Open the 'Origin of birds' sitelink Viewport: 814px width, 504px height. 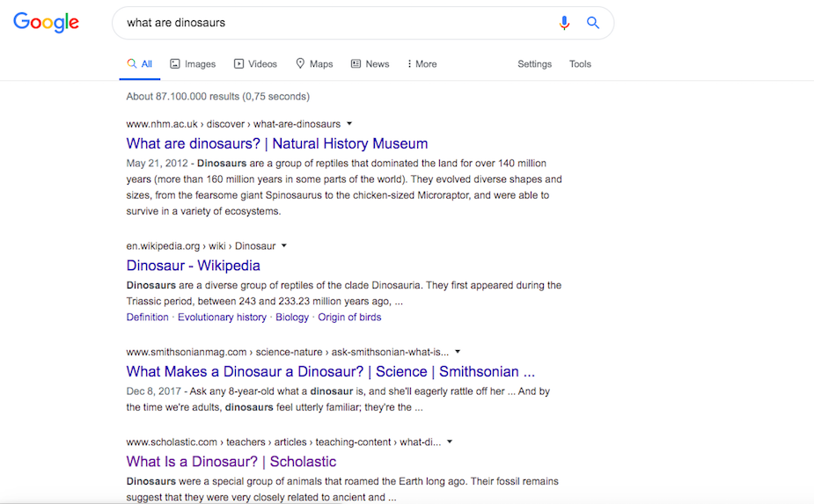pos(349,318)
